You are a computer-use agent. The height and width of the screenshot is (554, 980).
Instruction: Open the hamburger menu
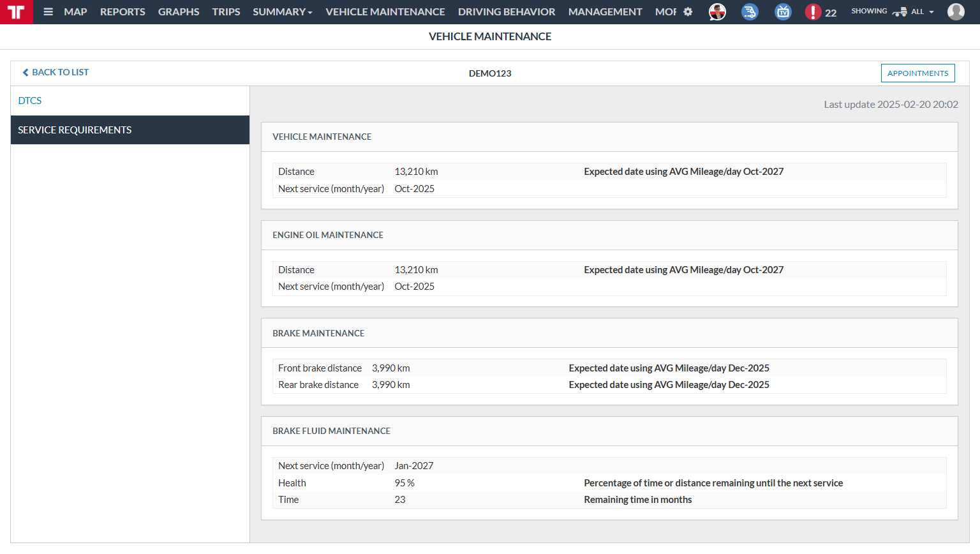[48, 12]
